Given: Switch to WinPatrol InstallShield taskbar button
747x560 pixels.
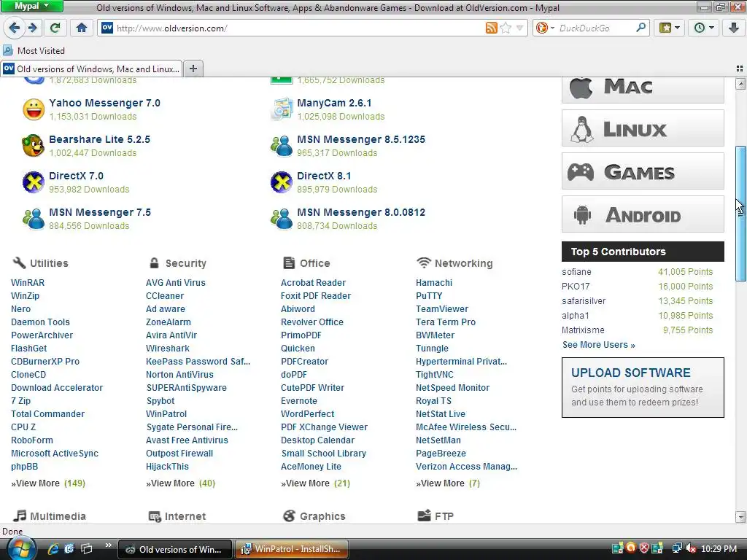Looking at the screenshot, I should click(292, 549).
